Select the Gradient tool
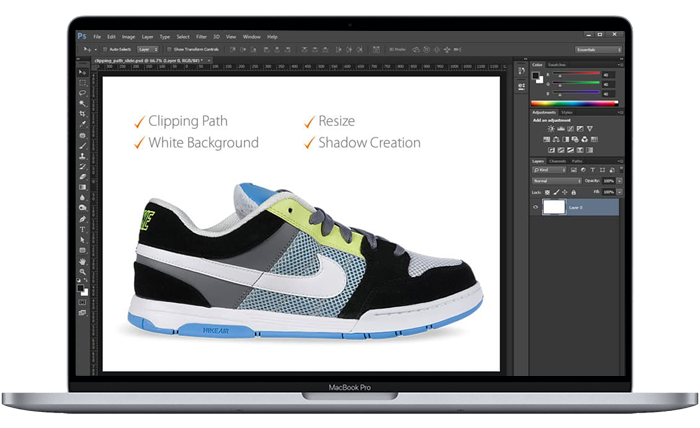Screen dimensions: 700x428 point(83,187)
